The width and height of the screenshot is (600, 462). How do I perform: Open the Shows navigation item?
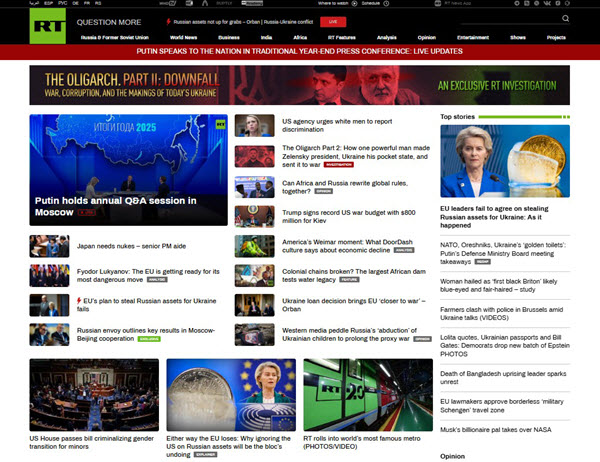pyautogui.click(x=520, y=37)
